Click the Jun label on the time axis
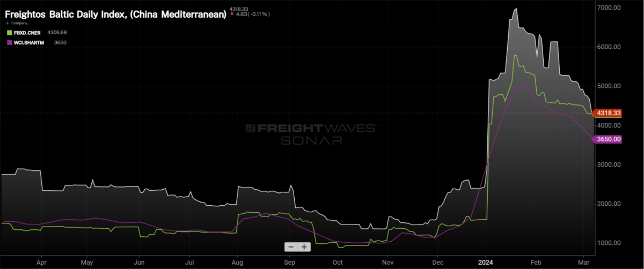This screenshot has width=644, height=269. (x=138, y=263)
